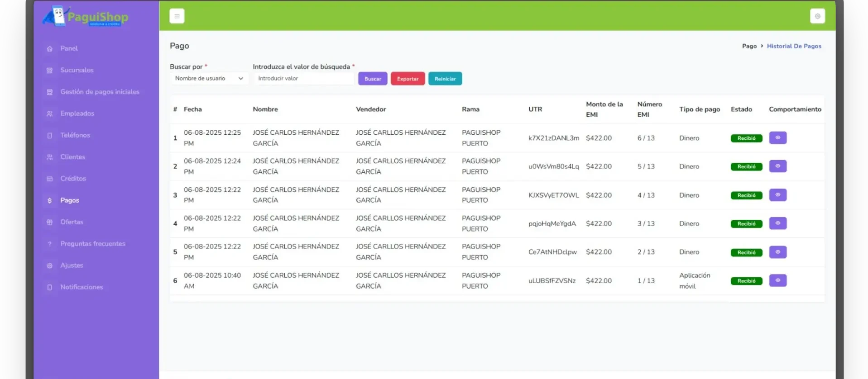Open the Sucursales menu in sidebar
The height and width of the screenshot is (379, 868).
click(x=77, y=70)
